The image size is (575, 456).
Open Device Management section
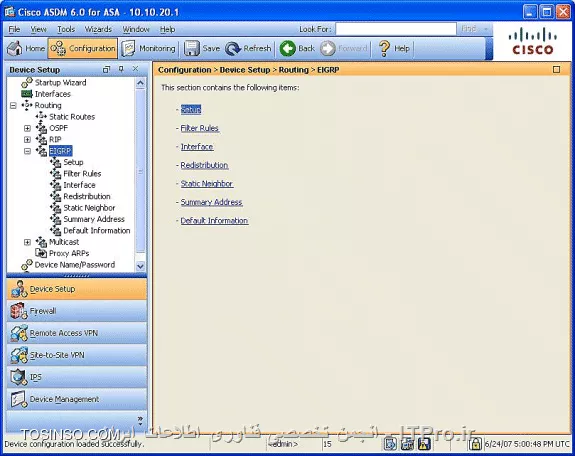77,399
